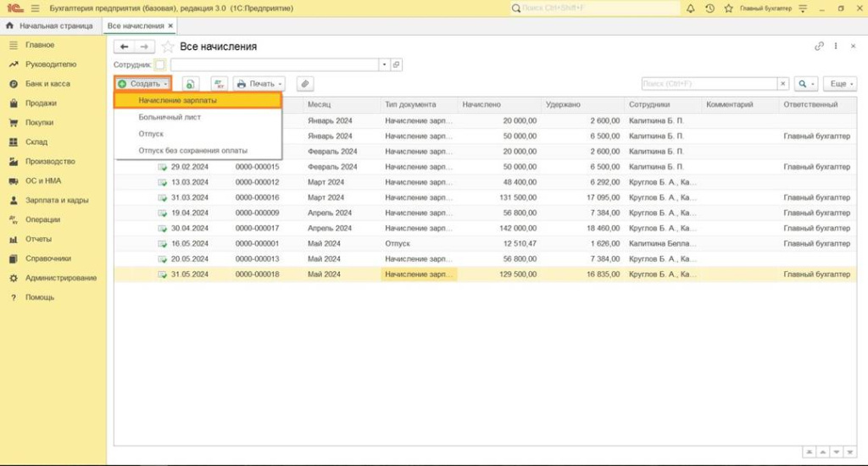Open the history clock icon
The width and height of the screenshot is (868, 466).
[709, 8]
